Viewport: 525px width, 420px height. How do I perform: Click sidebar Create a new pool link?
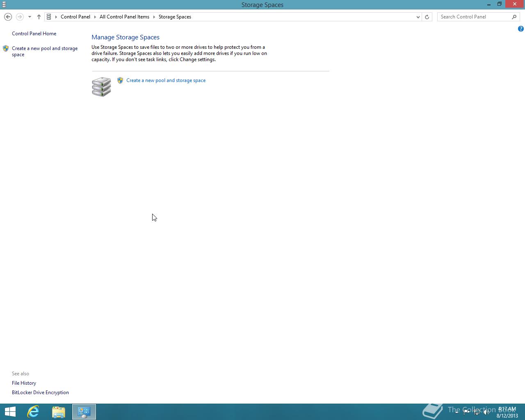(45, 51)
